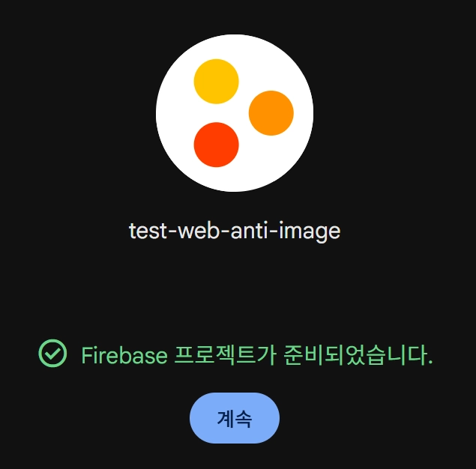476x469 pixels.
Task: Click the orange dot in the logo
Action: click(271, 113)
